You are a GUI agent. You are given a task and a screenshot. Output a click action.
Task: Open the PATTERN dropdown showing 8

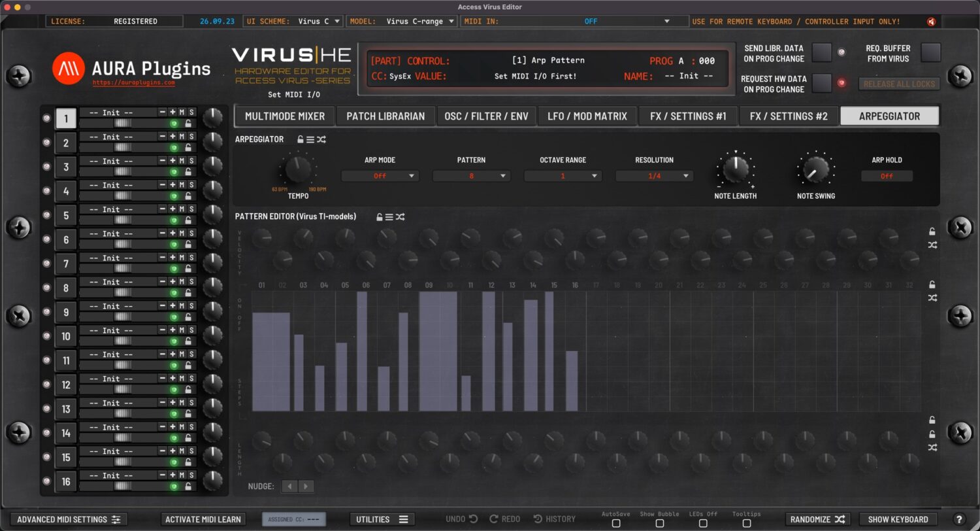(472, 176)
